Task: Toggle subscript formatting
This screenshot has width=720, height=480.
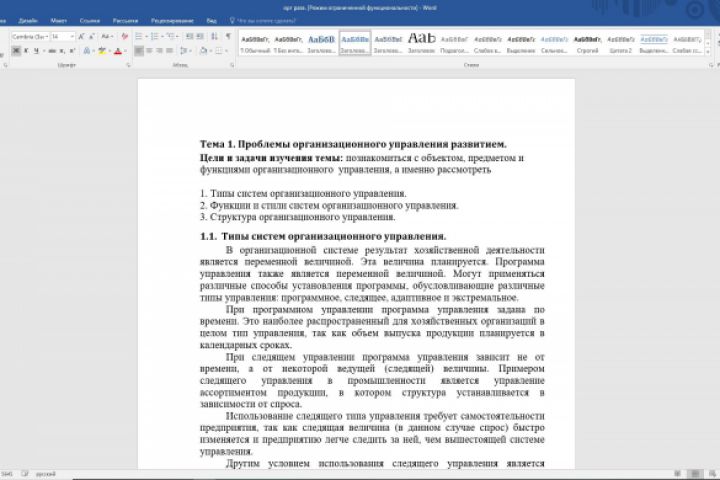Action: click(x=62, y=51)
